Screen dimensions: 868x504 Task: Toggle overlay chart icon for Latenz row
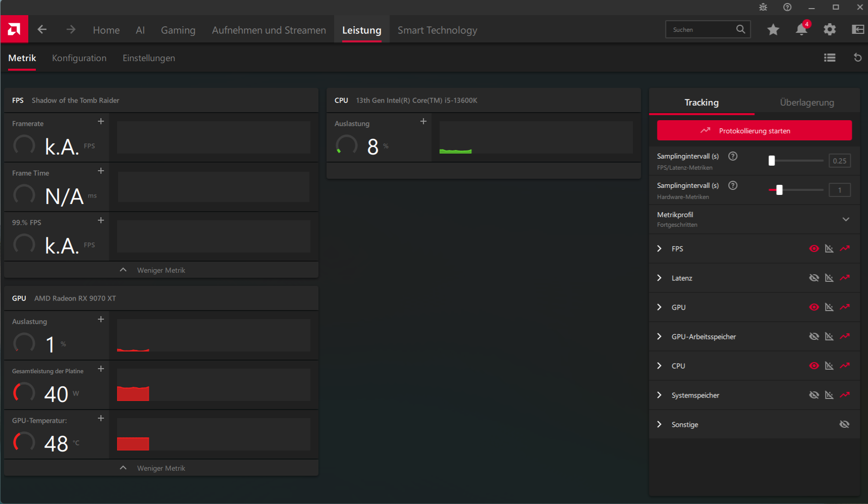[x=829, y=278]
